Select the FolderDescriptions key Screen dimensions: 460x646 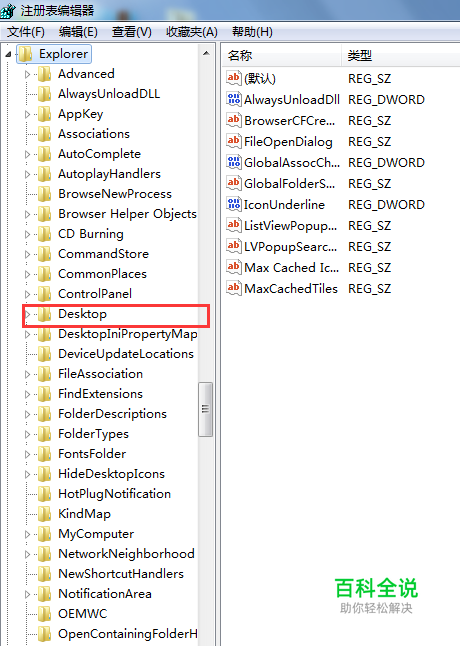[x=112, y=414]
